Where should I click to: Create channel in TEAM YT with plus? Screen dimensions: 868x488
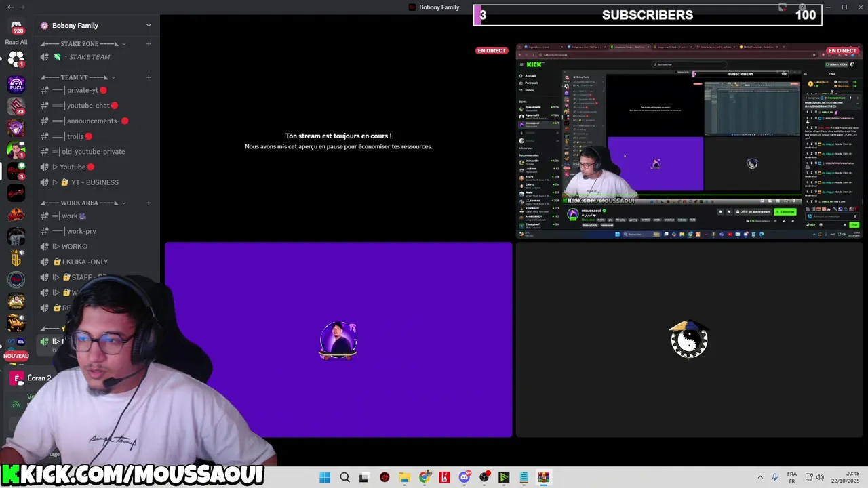[x=149, y=77]
